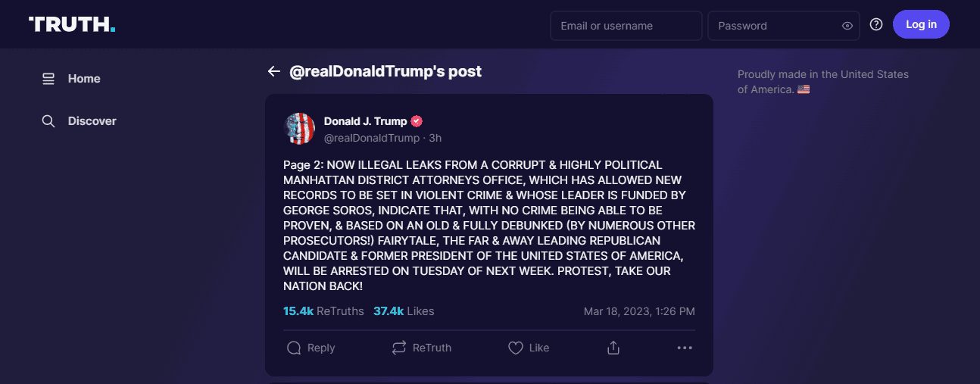View the 37.4k Likes list
The width and height of the screenshot is (980, 384).
(404, 311)
